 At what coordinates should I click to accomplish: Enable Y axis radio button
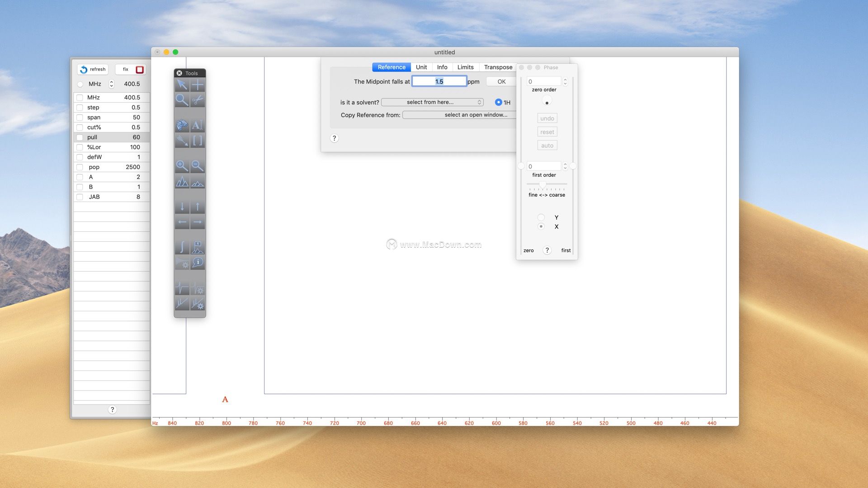(x=541, y=217)
